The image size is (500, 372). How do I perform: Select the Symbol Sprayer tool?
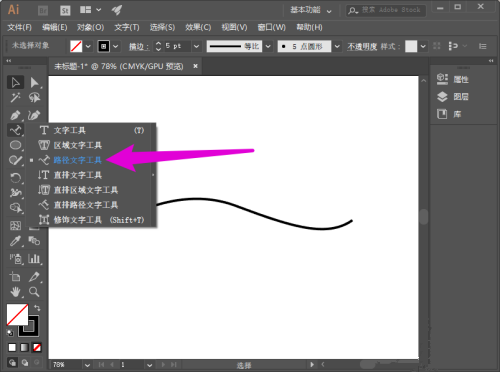[15, 259]
